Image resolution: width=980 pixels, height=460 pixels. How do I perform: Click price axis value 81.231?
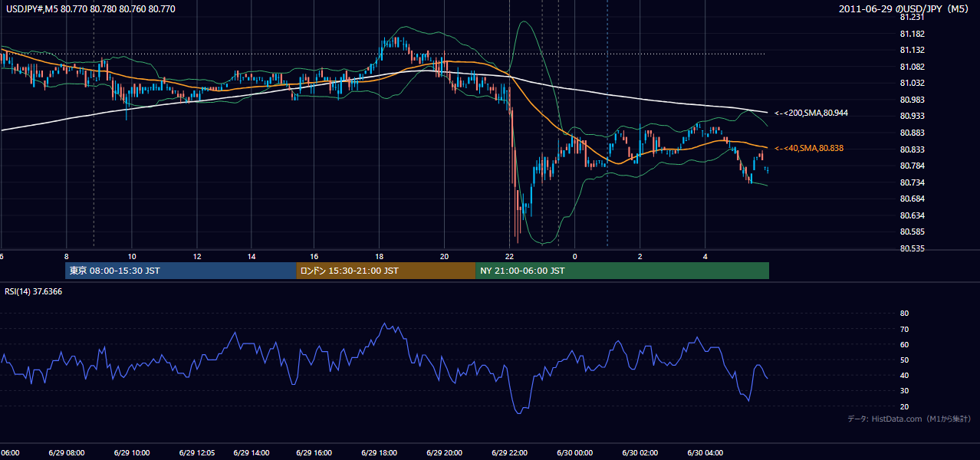(912, 17)
